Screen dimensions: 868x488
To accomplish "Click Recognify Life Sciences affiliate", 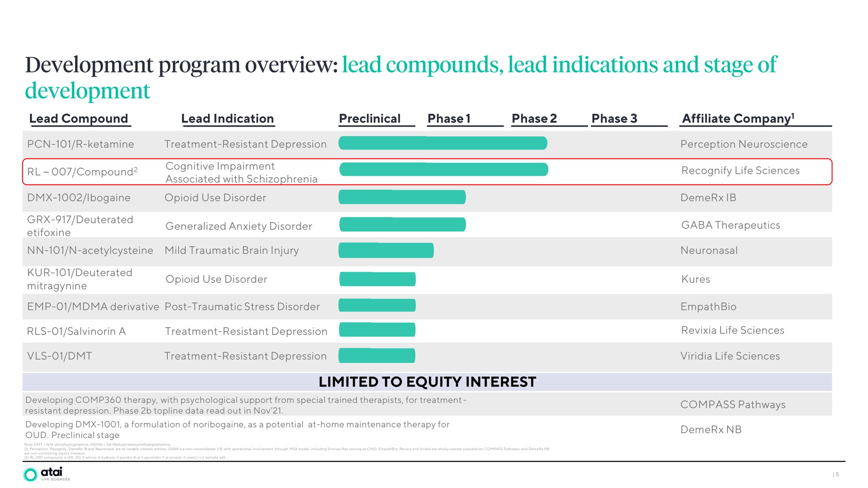I will pos(740,170).
